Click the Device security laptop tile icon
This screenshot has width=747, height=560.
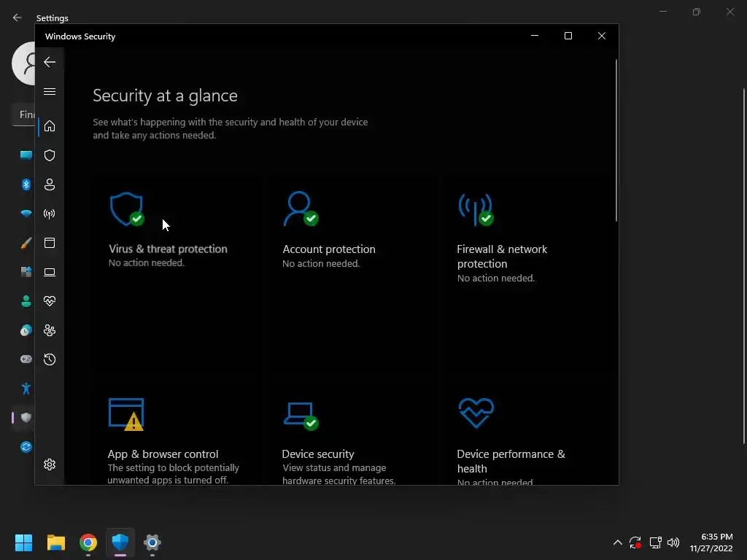(301, 416)
